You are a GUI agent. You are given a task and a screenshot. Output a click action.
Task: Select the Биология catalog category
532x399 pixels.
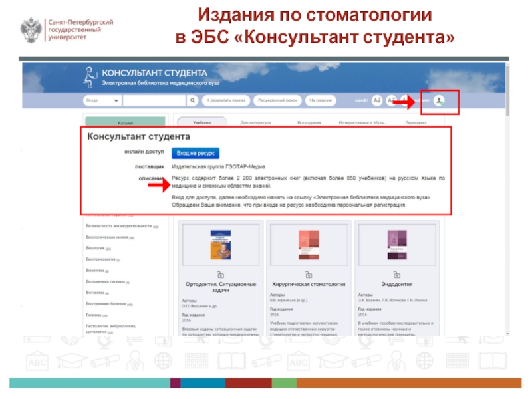[x=98, y=248]
